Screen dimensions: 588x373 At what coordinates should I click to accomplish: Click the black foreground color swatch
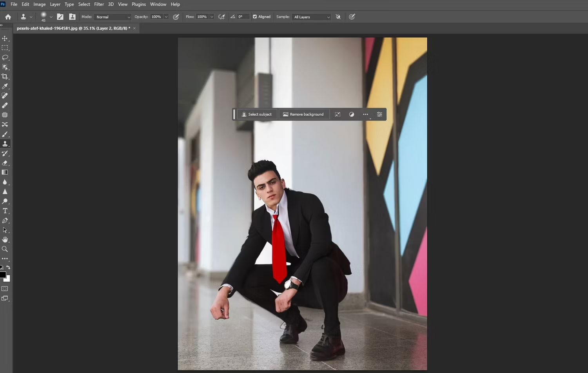click(3, 275)
